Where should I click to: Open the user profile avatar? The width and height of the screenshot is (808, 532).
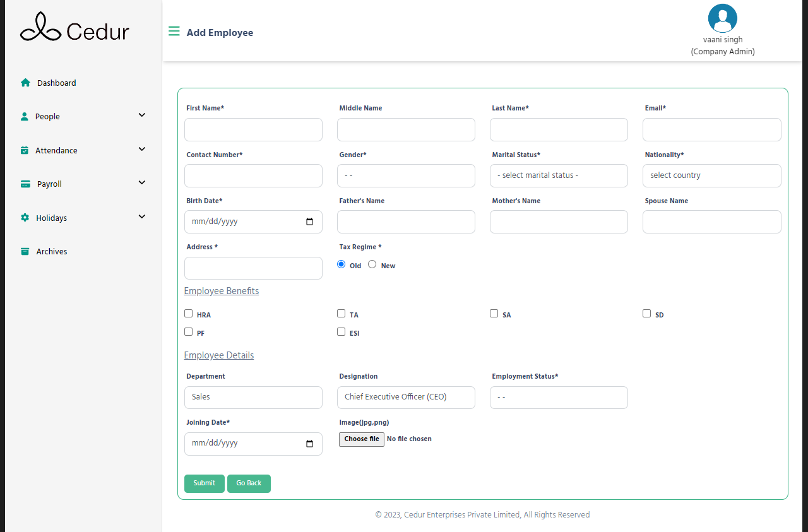pos(722,18)
